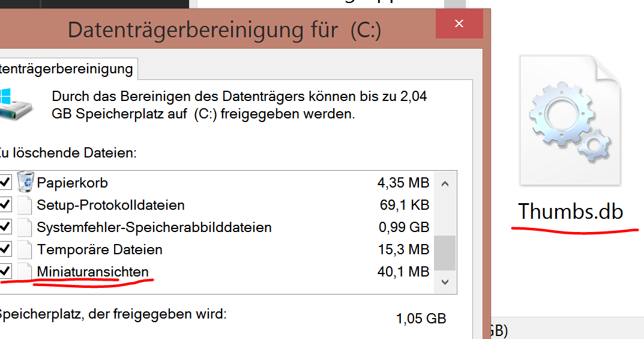Uncheck the Papierkorb checkbox
Image resolution: width=644 pixels, height=339 pixels.
click(5, 182)
